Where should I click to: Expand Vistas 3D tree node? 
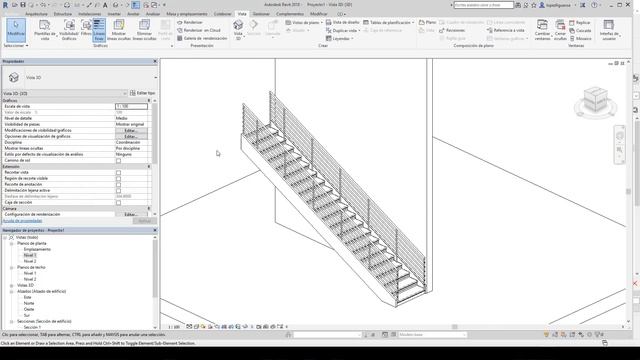[x=11, y=286]
